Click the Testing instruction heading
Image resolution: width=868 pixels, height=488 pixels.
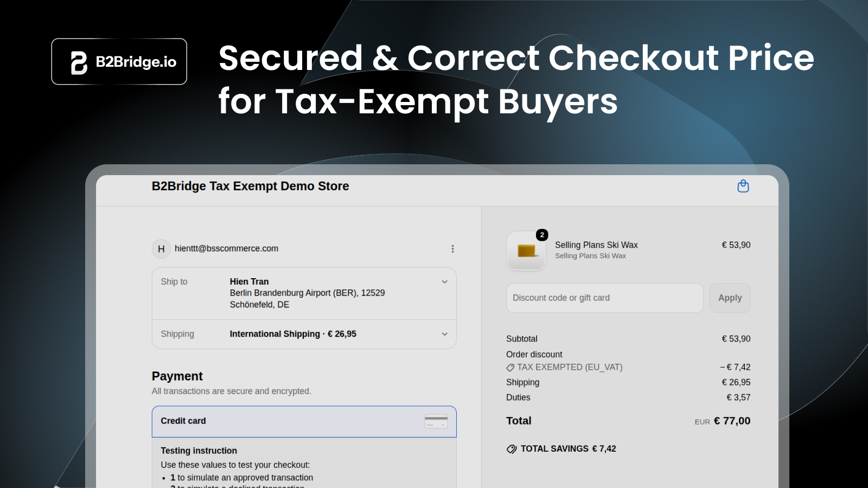click(199, 451)
